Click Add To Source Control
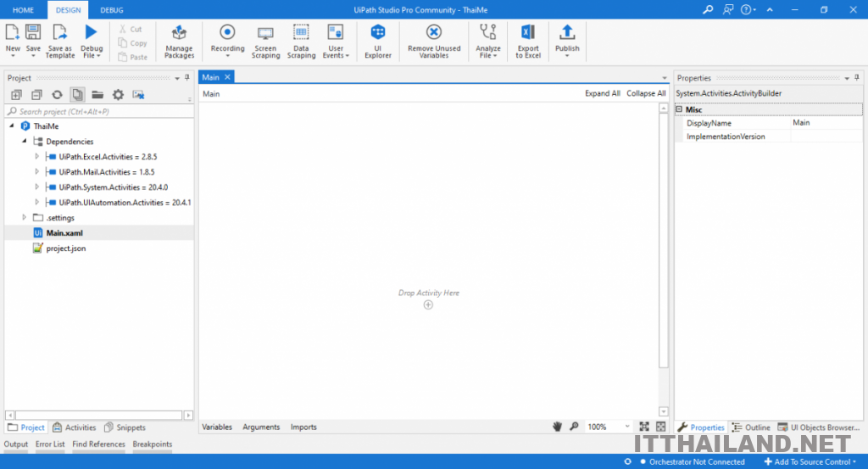 click(810, 462)
